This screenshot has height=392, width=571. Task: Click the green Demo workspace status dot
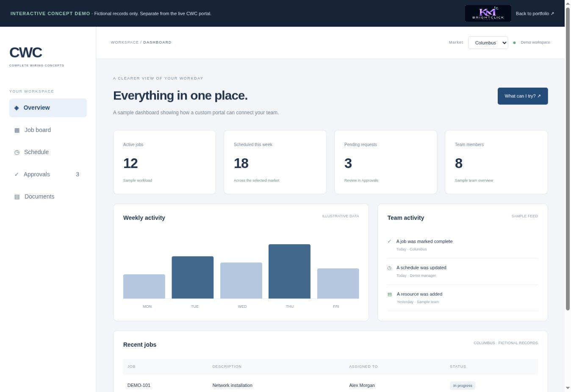(x=514, y=43)
